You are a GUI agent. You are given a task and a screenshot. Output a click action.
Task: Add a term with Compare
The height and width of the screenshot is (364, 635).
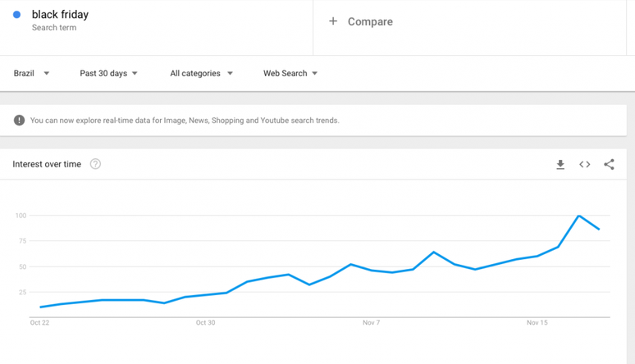361,21
